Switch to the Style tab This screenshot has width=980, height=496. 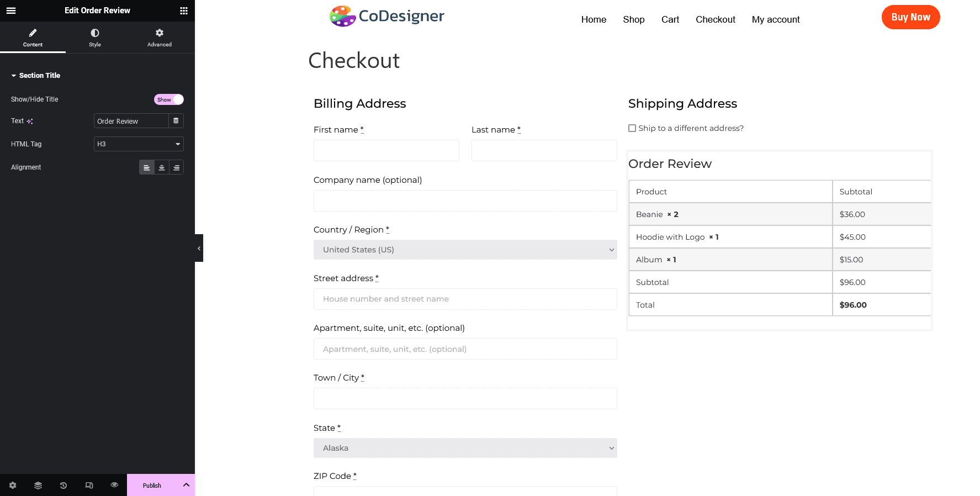[x=95, y=38]
